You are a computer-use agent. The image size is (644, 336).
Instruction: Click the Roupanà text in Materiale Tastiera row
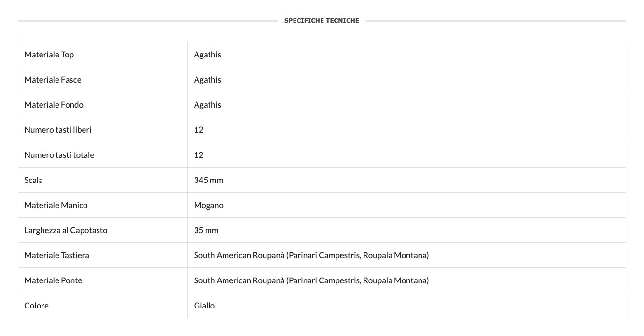point(268,255)
